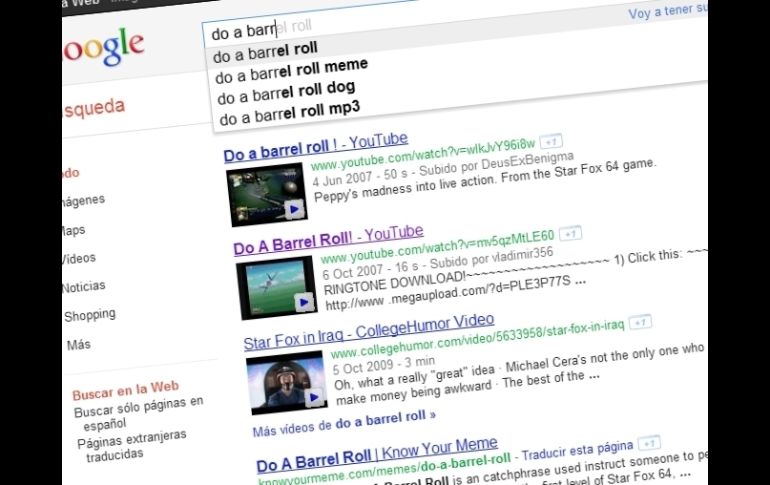This screenshot has height=485, width=770.
Task: Click +1 button beside first YouTube result
Action: 553,143
